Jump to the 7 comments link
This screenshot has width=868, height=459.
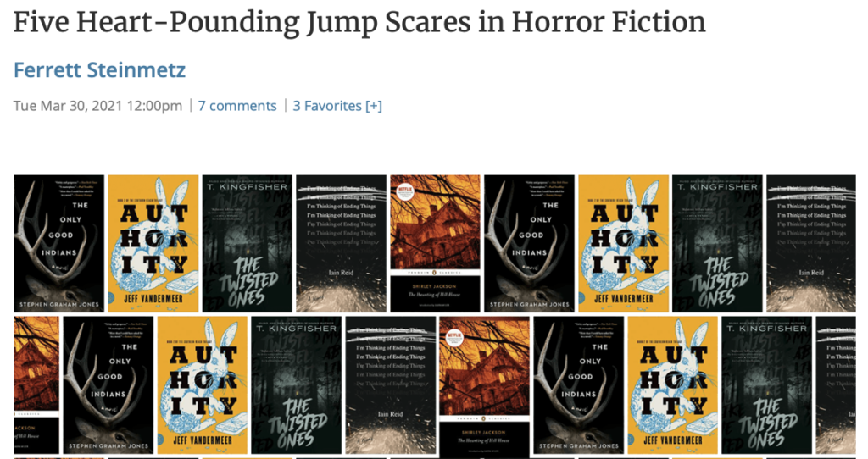coord(237,106)
